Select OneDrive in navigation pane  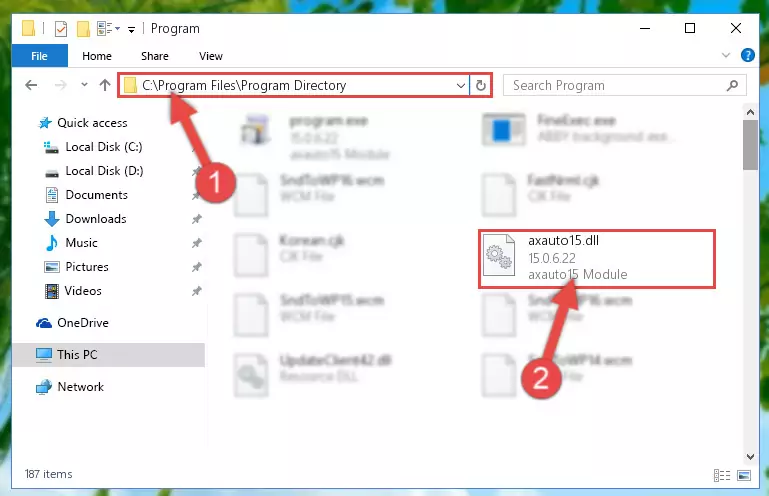(x=73, y=323)
